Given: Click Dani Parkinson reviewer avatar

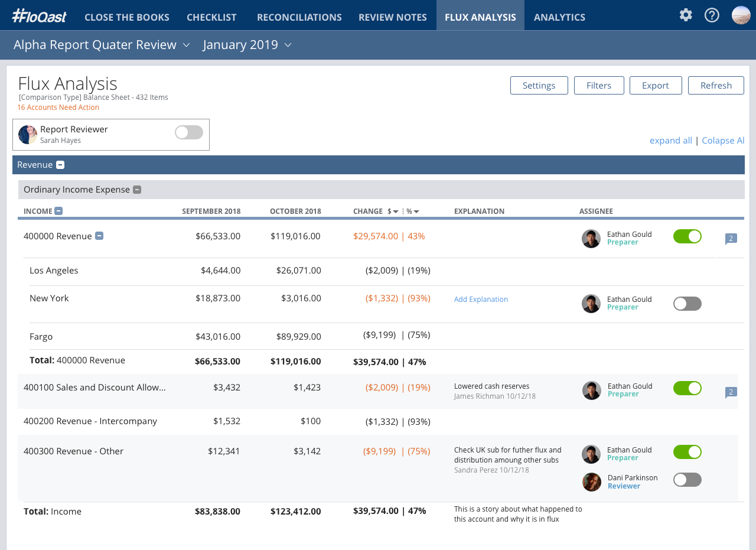Looking at the screenshot, I should [x=592, y=482].
